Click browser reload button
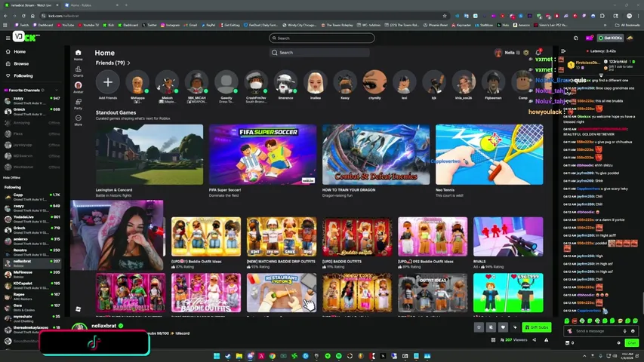This screenshot has width=644, height=362. pos(23,16)
